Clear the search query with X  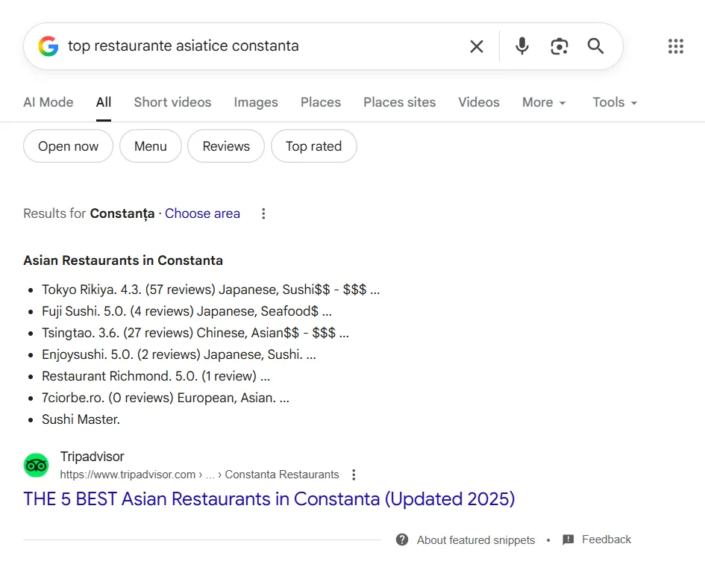(x=477, y=46)
